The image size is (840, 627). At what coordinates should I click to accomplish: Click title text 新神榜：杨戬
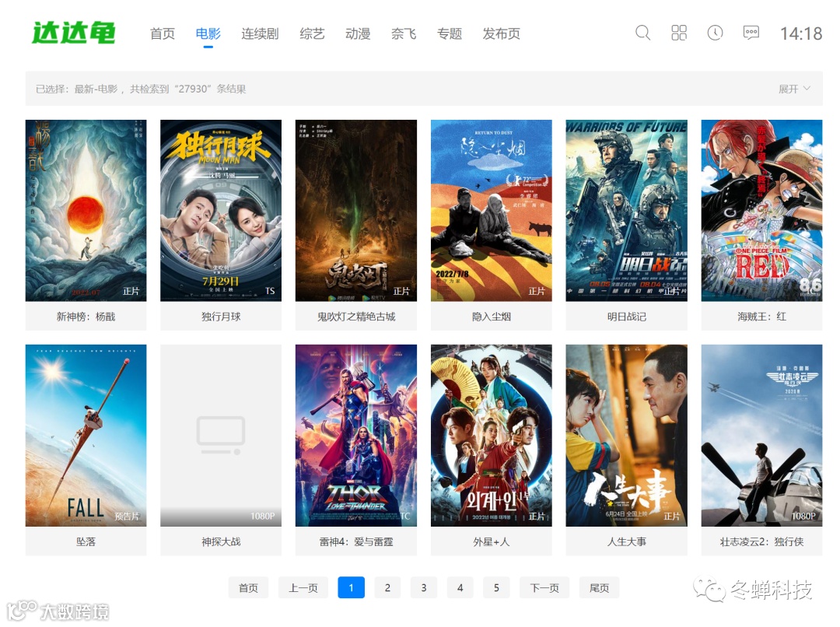86,317
